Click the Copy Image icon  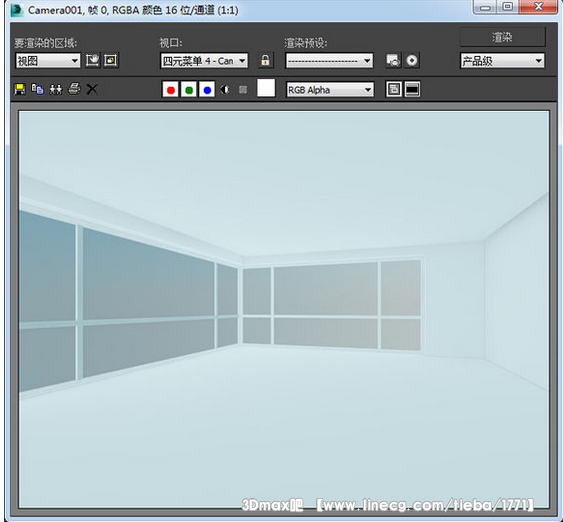[x=38, y=89]
